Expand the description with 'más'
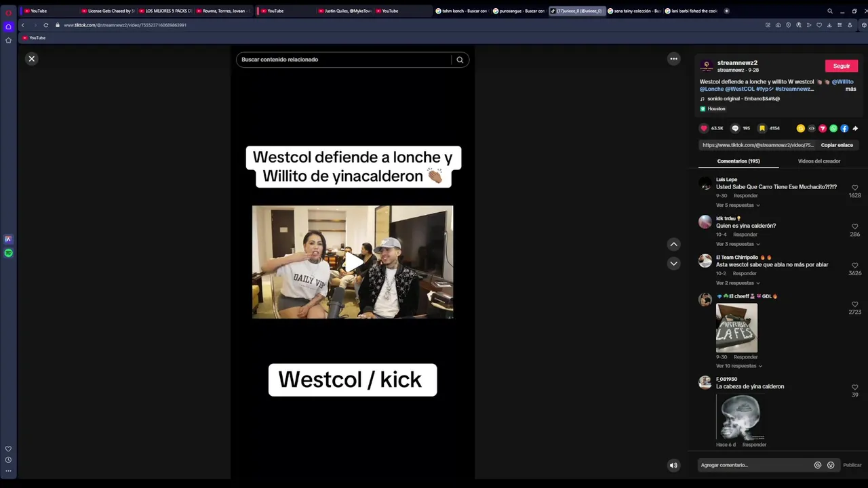Image resolution: width=868 pixels, height=488 pixels. 850,89
